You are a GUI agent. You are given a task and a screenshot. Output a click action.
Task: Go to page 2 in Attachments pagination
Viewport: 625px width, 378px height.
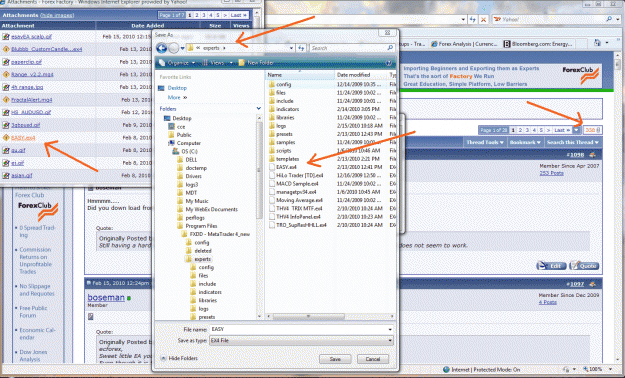tap(197, 15)
